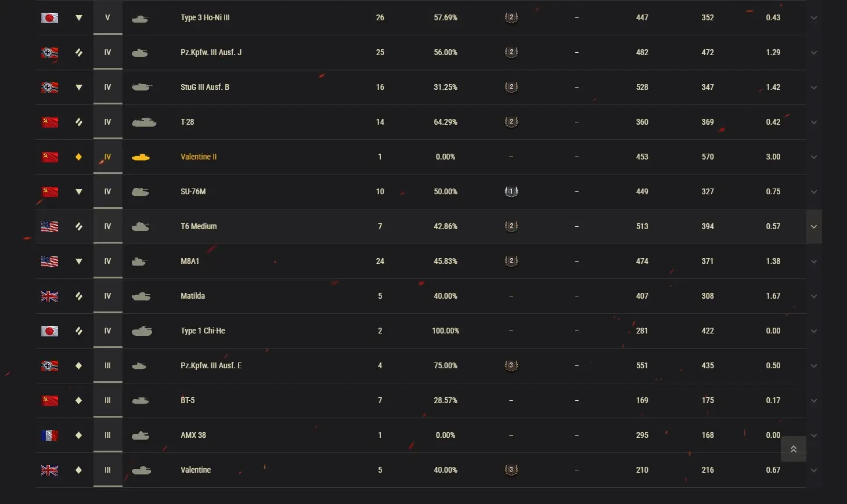This screenshot has width=847, height=504.
Task: Click the tank silhouette icon for Pz.Kpfw. III Ausf. J
Action: click(140, 53)
